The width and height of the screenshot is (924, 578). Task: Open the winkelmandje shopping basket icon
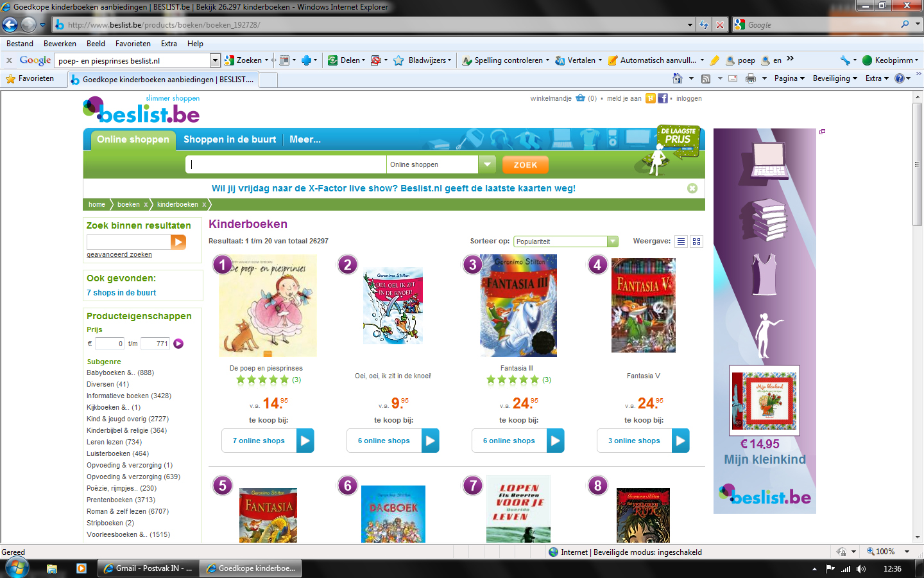(x=580, y=98)
